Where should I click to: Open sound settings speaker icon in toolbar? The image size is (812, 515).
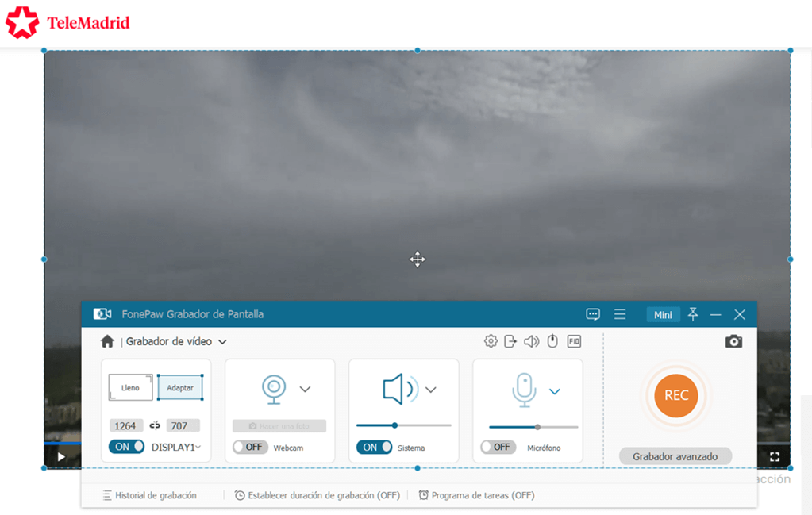point(531,341)
